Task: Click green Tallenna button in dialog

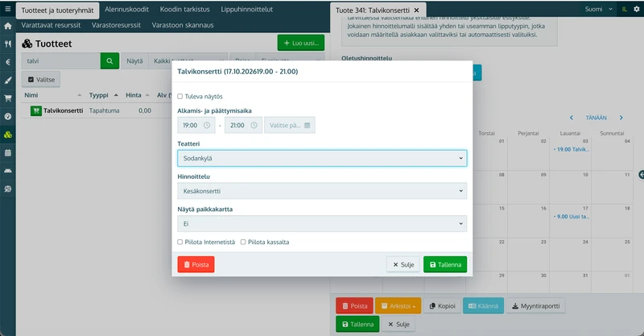Action: pyautogui.click(x=445, y=264)
